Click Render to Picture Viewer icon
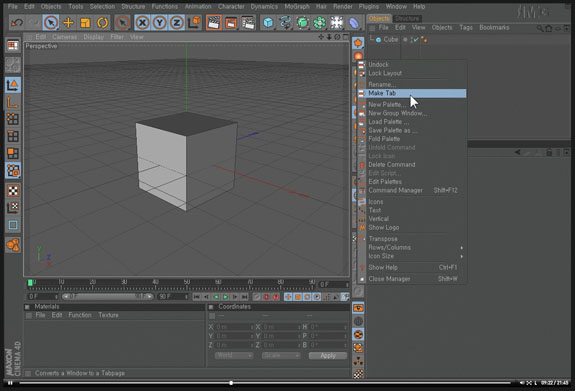The image size is (575, 391). coord(231,23)
